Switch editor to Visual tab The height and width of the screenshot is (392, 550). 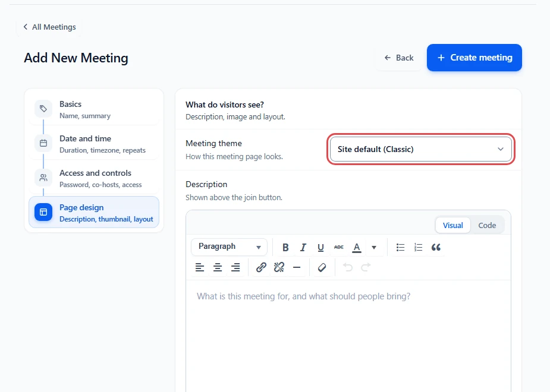coord(453,225)
